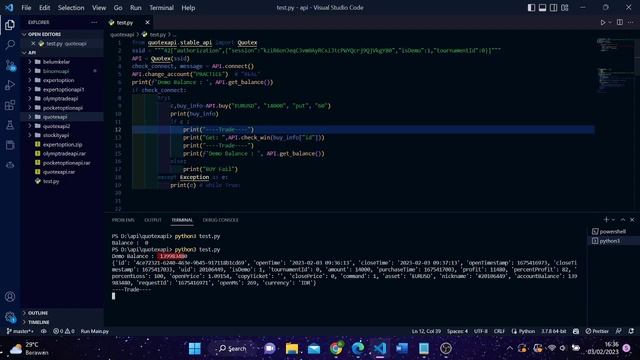Run Python file with play button
Screen dimensions: 640x360
(x=602, y=22)
